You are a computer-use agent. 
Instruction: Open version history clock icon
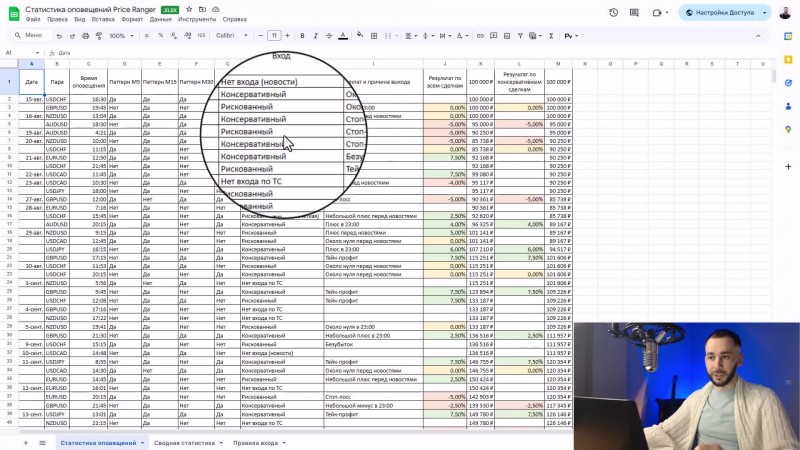pos(613,13)
